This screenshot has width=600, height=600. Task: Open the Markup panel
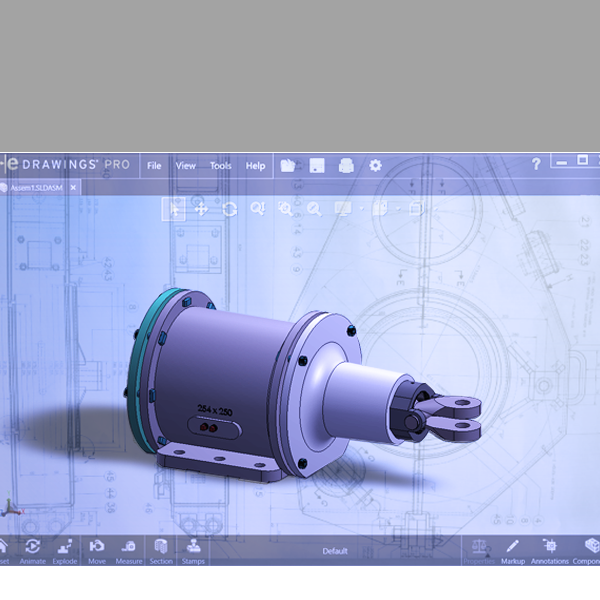click(x=512, y=551)
